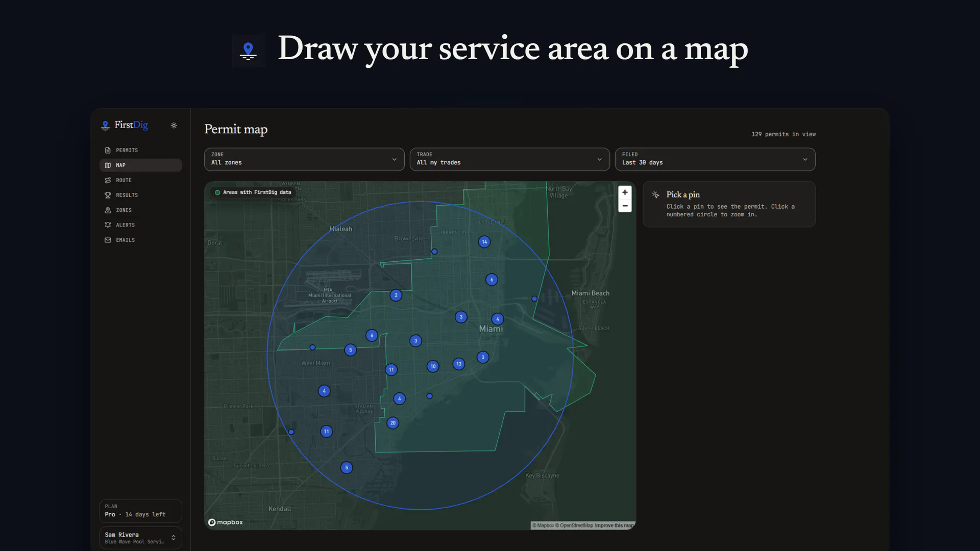This screenshot has width=980, height=551.
Task: Zoom in with the map plus button
Action: [x=625, y=192]
